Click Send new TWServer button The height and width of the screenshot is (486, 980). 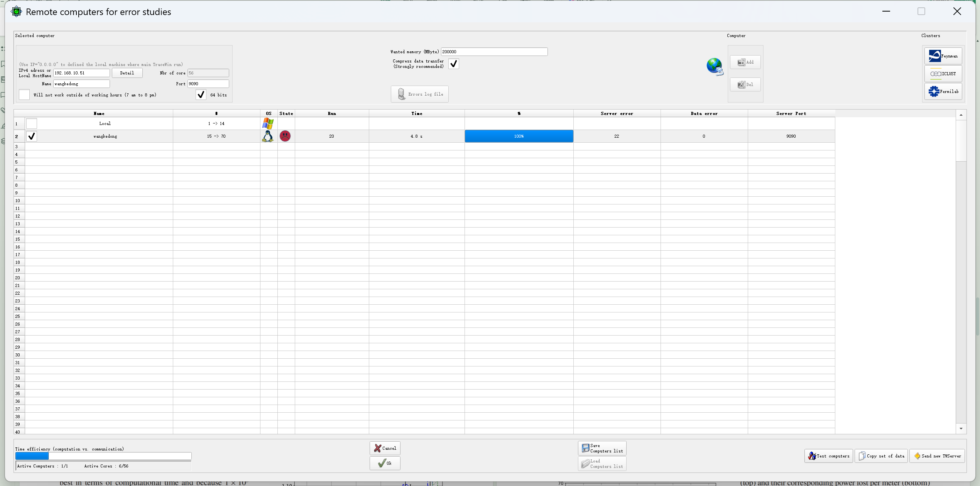tap(937, 456)
